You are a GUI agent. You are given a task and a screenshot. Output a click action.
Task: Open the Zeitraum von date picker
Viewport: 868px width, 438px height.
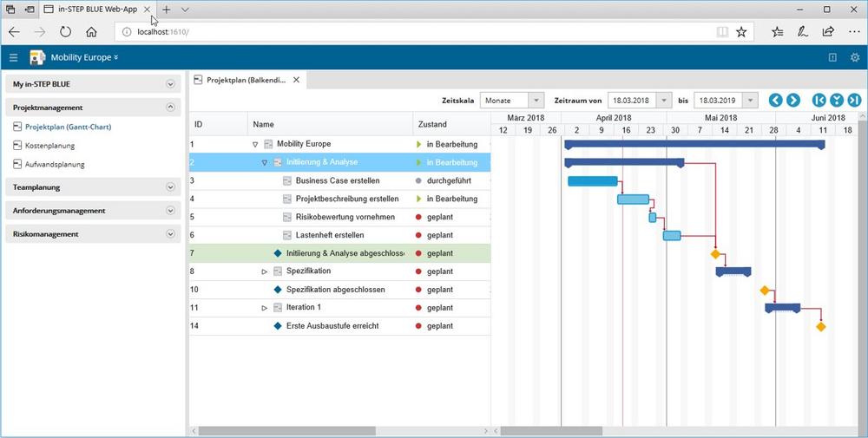point(665,101)
